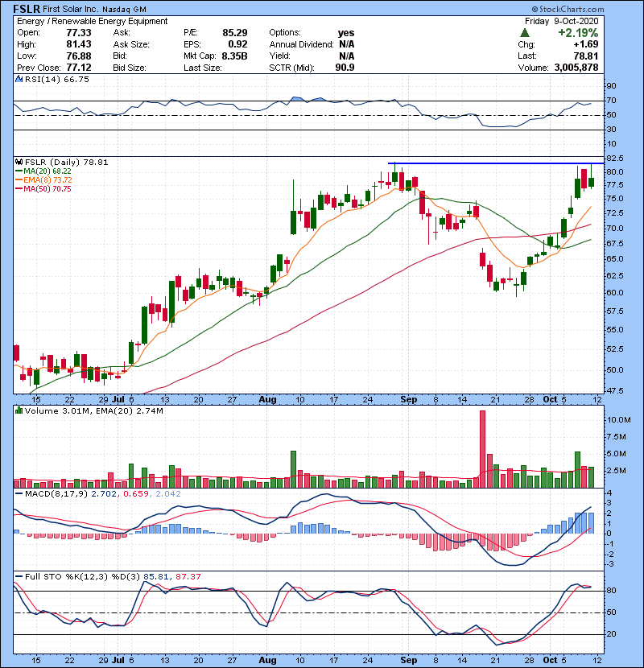Click the Volume 3.01M, EMA(20) 2.74M label

click(93, 410)
